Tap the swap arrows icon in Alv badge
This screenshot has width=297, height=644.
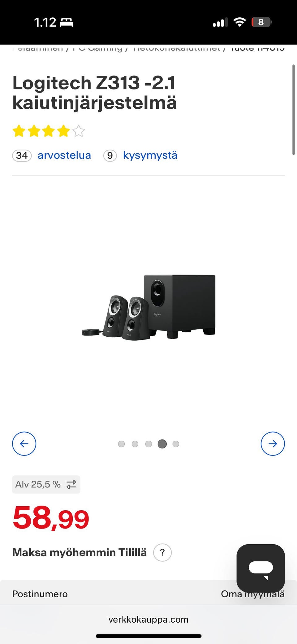[x=71, y=484]
